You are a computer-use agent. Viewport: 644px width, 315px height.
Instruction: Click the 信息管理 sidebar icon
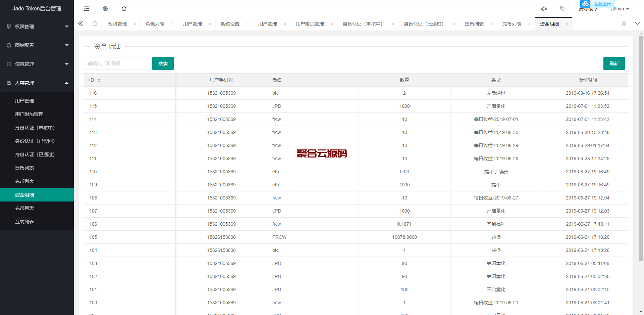[x=9, y=64]
